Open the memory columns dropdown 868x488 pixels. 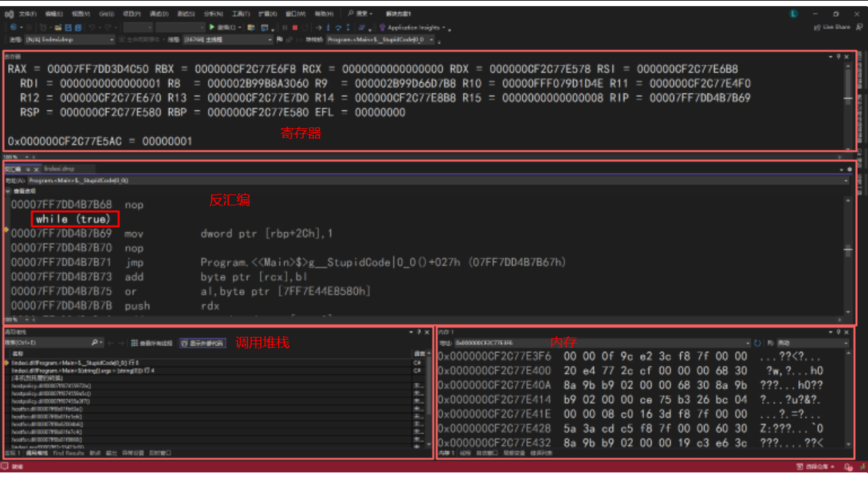(846, 344)
